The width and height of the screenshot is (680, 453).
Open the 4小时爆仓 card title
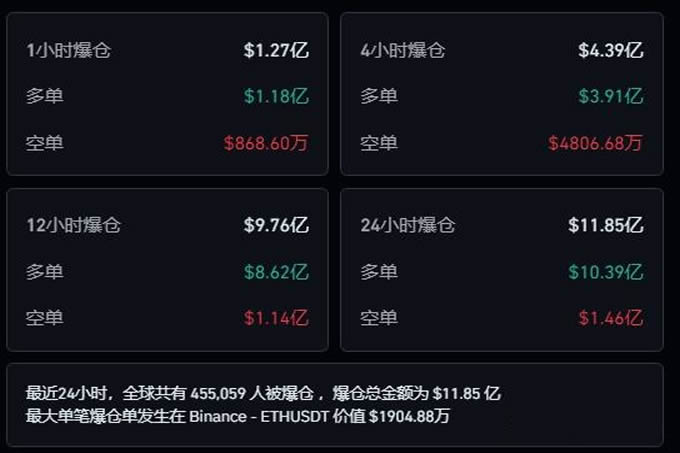pos(403,50)
